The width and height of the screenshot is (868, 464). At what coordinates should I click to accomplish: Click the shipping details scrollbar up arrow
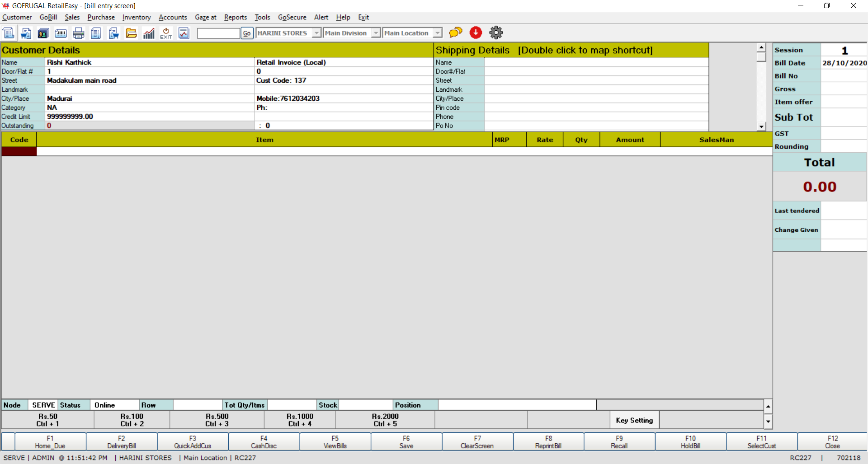(761, 47)
